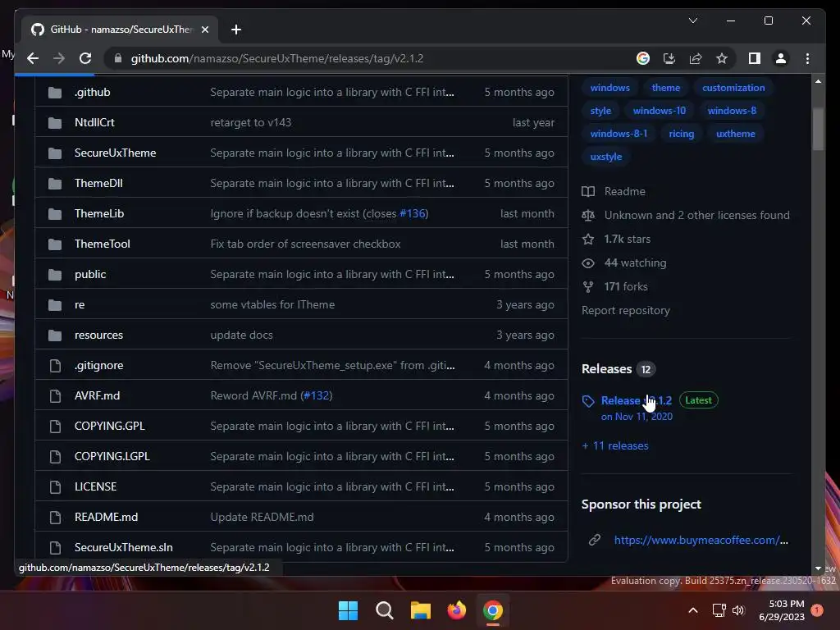Open the ThemeDll folder
840x630 pixels.
[x=98, y=183]
